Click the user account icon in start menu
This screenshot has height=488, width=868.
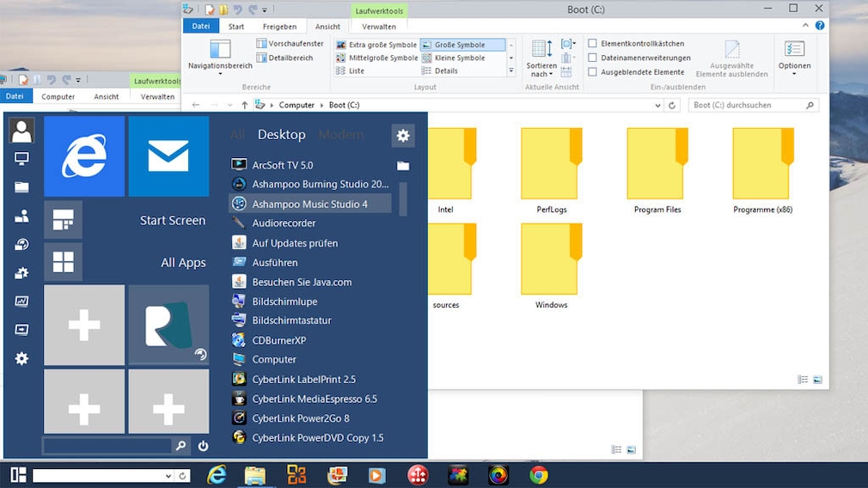coord(21,131)
